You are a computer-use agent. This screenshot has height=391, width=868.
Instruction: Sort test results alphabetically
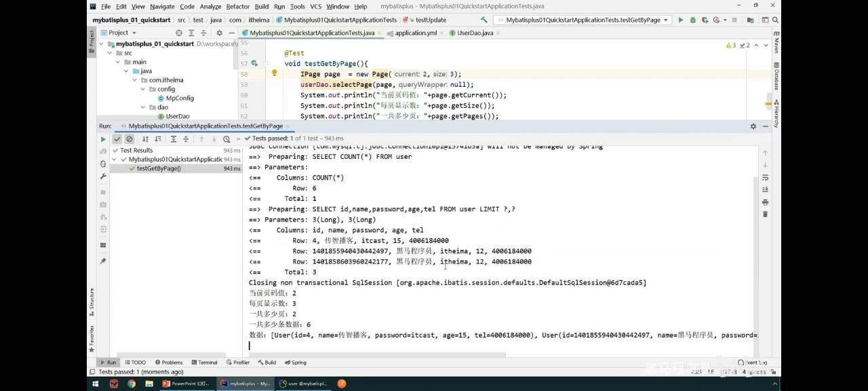pos(145,138)
